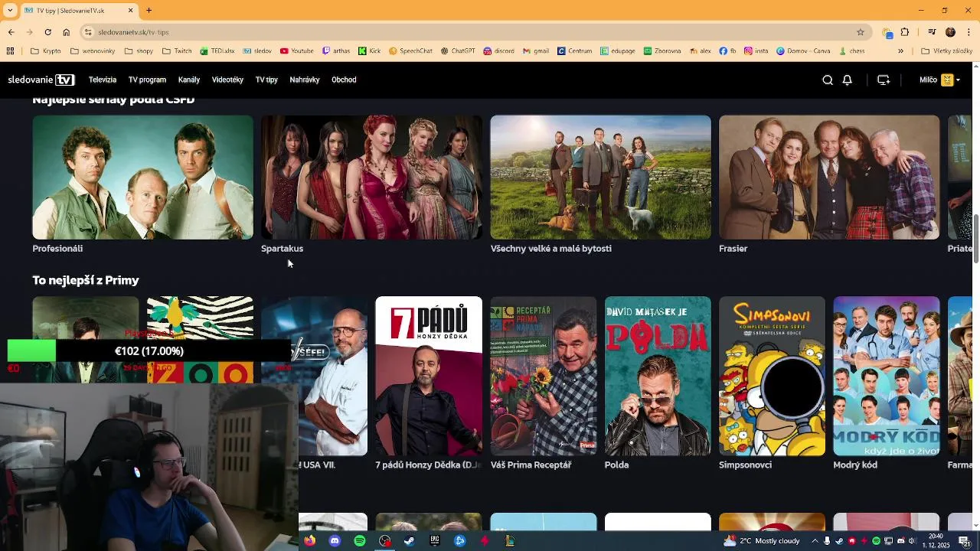
Task: Click the Frasier title link
Action: tap(733, 249)
